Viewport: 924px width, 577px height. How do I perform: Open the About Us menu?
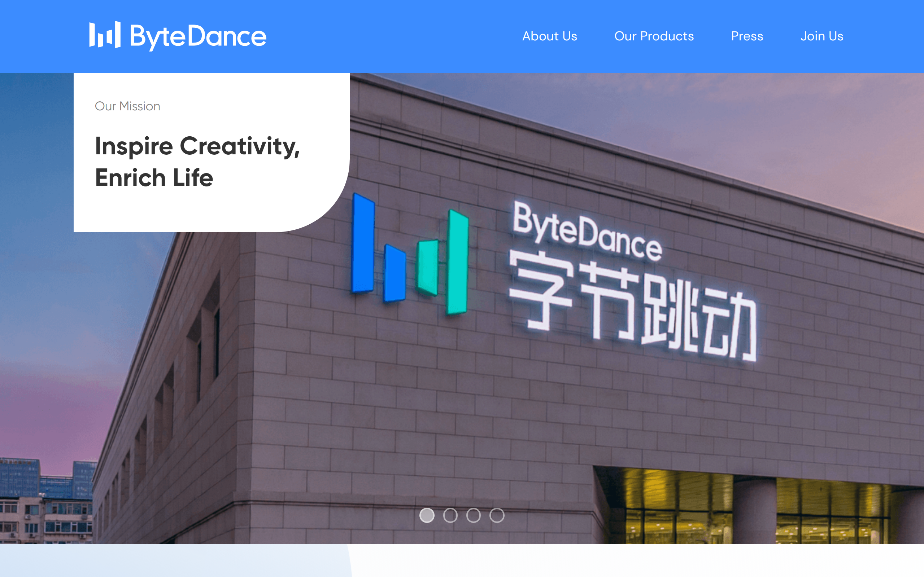pos(549,36)
